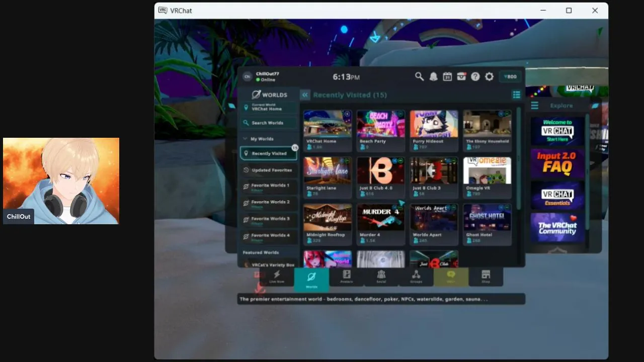Select Updated Favorites in sidebar
Image resolution: width=644 pixels, height=362 pixels.
pyautogui.click(x=269, y=170)
